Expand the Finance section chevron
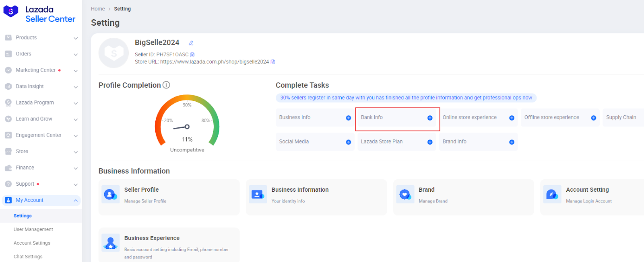The image size is (644, 262). (x=76, y=168)
